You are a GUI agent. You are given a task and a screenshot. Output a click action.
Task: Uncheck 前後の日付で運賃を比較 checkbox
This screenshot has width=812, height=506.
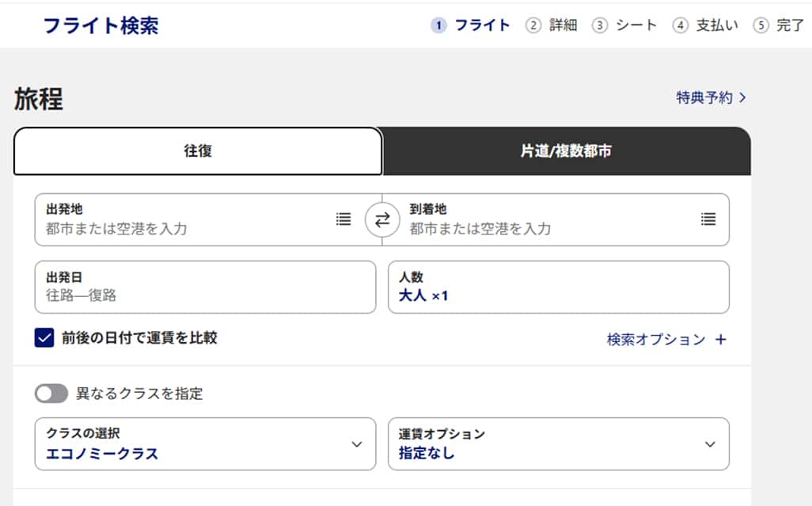coord(44,338)
